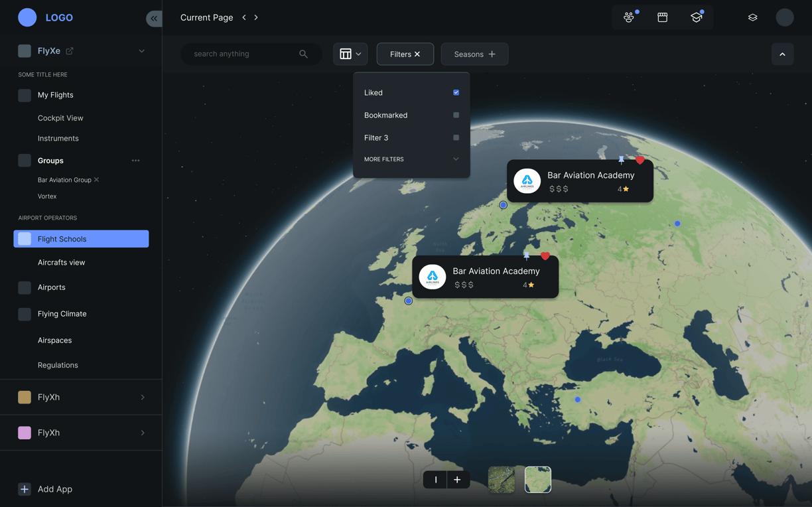This screenshot has height=507, width=812.
Task: Expand MORE FILTERS section
Action: (411, 159)
